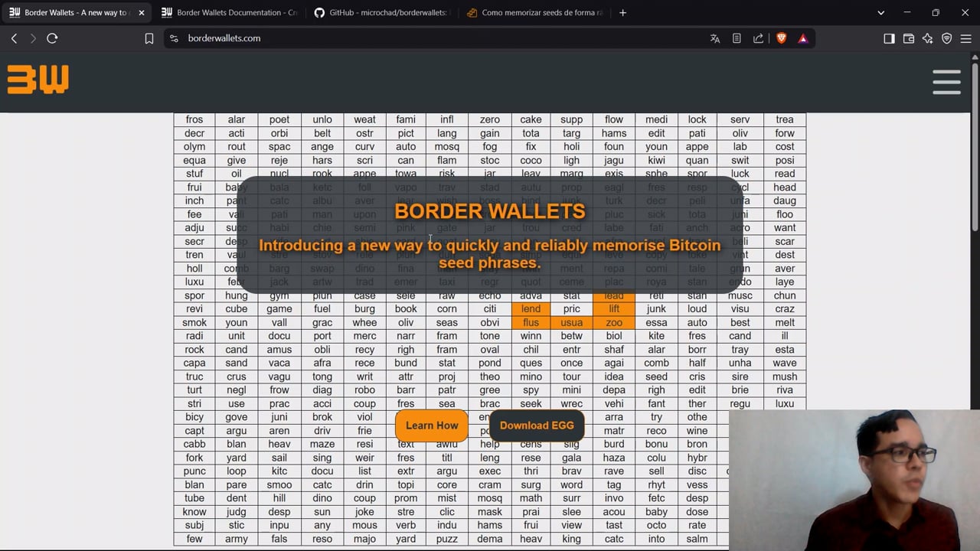This screenshot has height=551, width=980.
Task: Click the "idea" grid cell
Action: click(614, 377)
